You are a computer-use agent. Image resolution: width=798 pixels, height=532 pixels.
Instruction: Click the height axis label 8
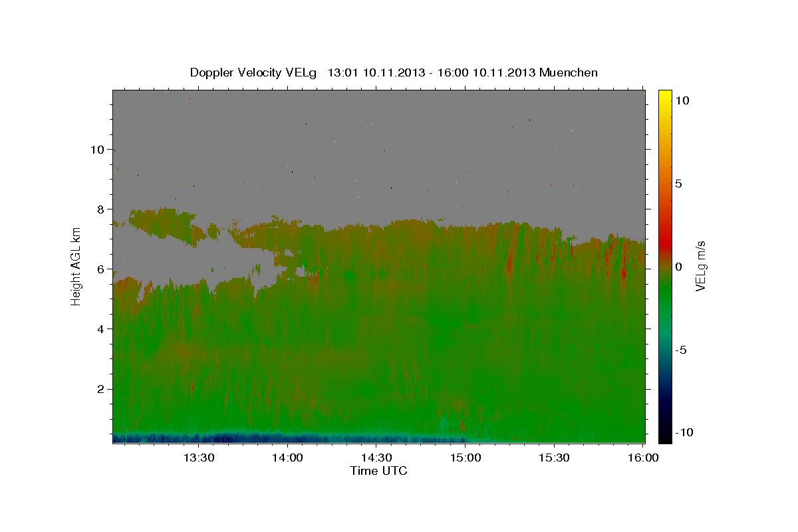point(102,209)
